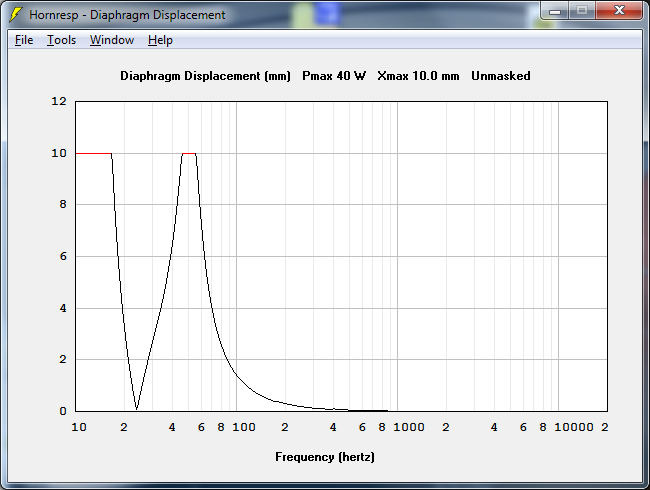Click the Hornresp lightning bolt title icon
650x490 pixels.
15,15
